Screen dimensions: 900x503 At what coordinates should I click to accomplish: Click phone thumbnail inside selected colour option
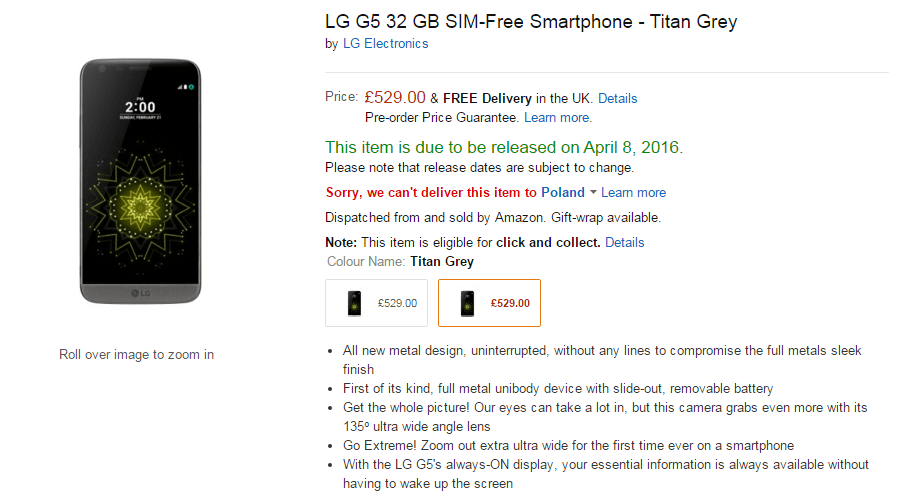[x=468, y=303]
